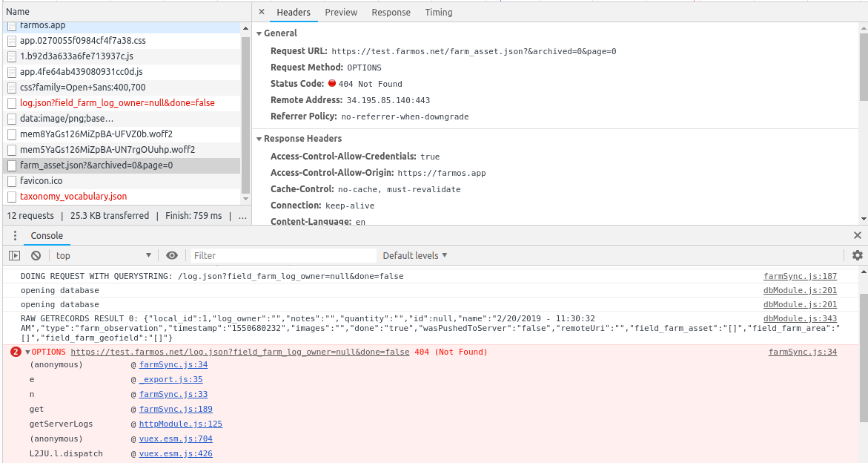This screenshot has height=463, width=868.
Task: Collapse the OPTIONS error stack trace
Action: coord(28,352)
